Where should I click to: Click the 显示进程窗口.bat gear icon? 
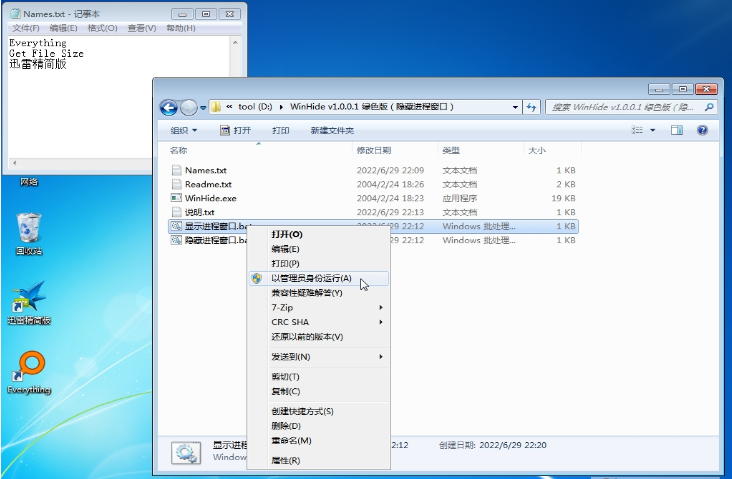(176, 226)
